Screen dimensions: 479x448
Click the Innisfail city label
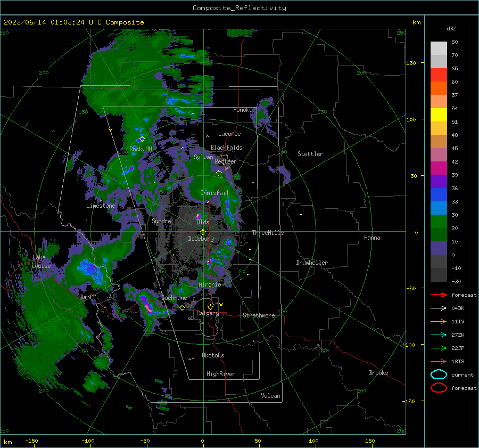(214, 193)
